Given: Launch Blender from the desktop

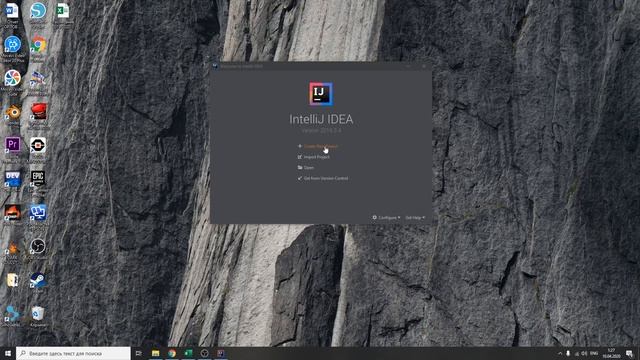Looking at the screenshot, I should pos(13,111).
